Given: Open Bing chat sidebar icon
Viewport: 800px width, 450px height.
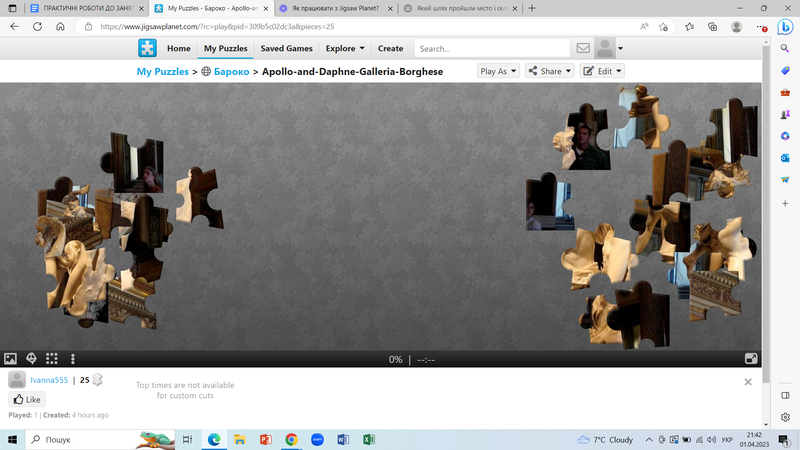Looking at the screenshot, I should [785, 27].
